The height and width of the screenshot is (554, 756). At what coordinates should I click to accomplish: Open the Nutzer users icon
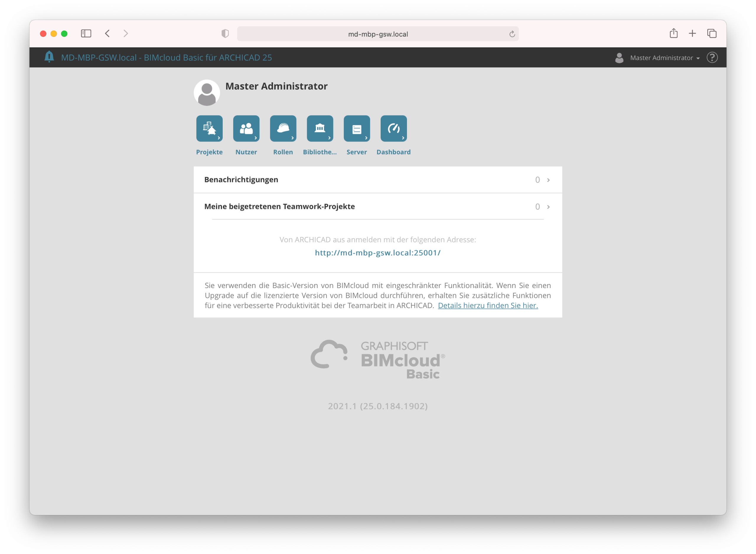[246, 129]
